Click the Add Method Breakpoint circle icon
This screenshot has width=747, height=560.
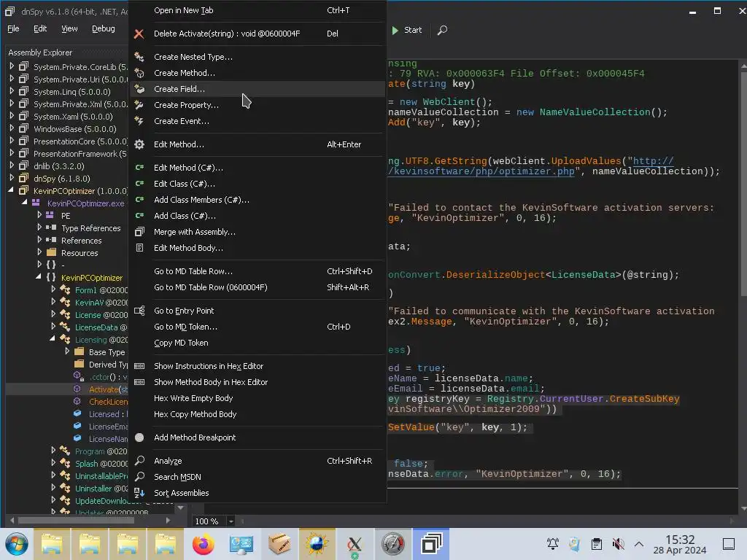tap(139, 437)
